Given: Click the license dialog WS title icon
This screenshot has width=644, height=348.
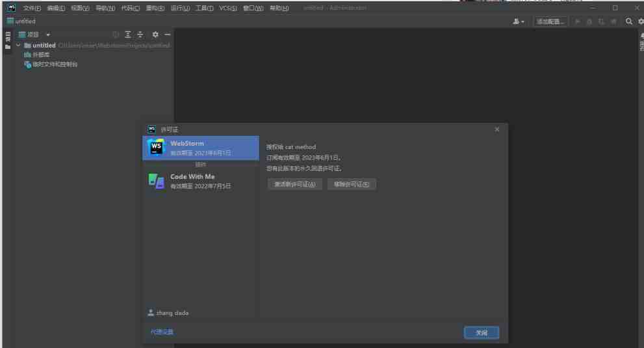Looking at the screenshot, I should [151, 129].
